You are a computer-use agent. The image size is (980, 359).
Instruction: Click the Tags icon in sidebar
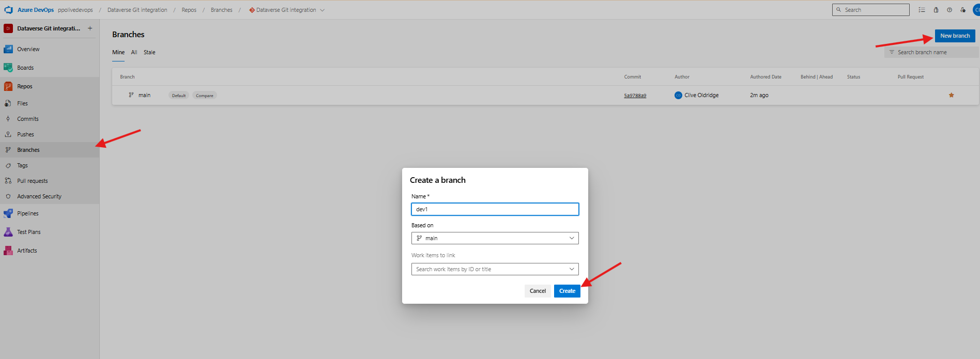pos(8,165)
